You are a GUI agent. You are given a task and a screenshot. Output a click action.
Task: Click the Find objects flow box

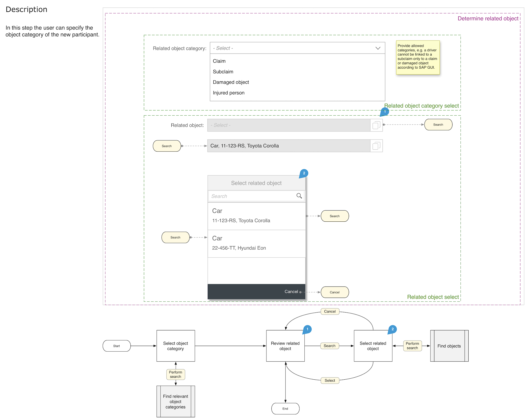(x=449, y=346)
